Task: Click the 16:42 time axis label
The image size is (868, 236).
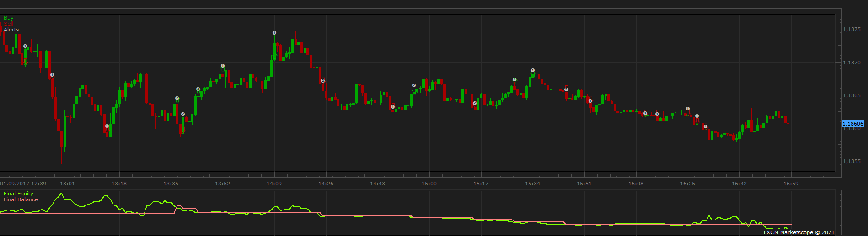Action: point(739,184)
